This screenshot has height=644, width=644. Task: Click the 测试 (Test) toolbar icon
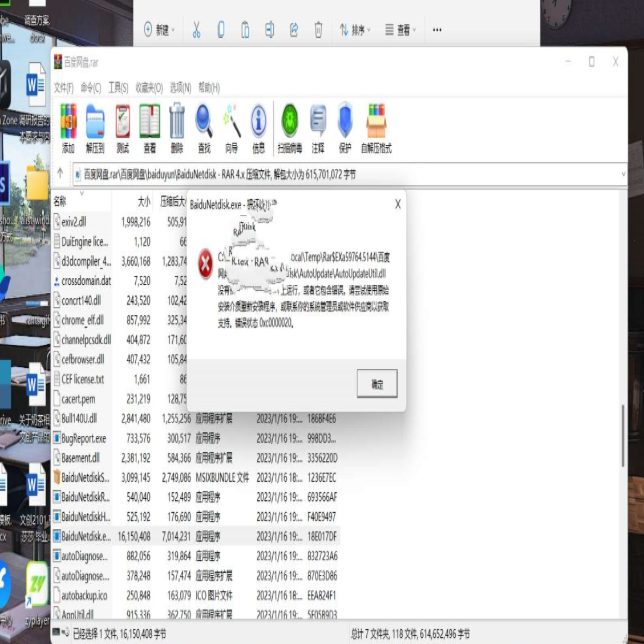click(x=123, y=128)
